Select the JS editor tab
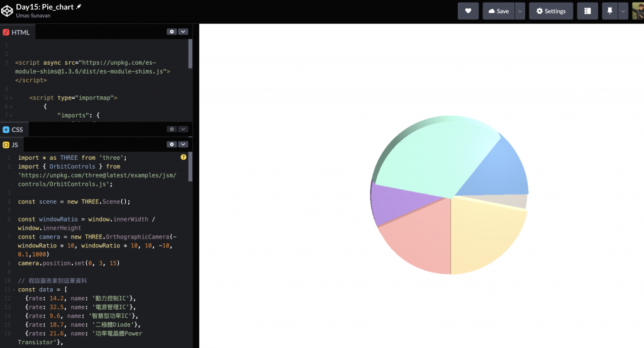The height and width of the screenshot is (348, 644). [x=11, y=145]
